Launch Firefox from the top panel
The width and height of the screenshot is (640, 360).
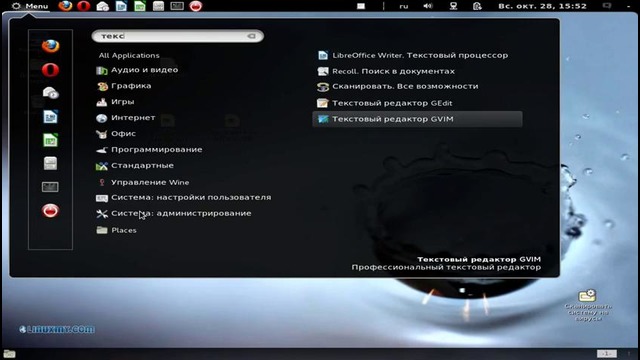point(65,6)
